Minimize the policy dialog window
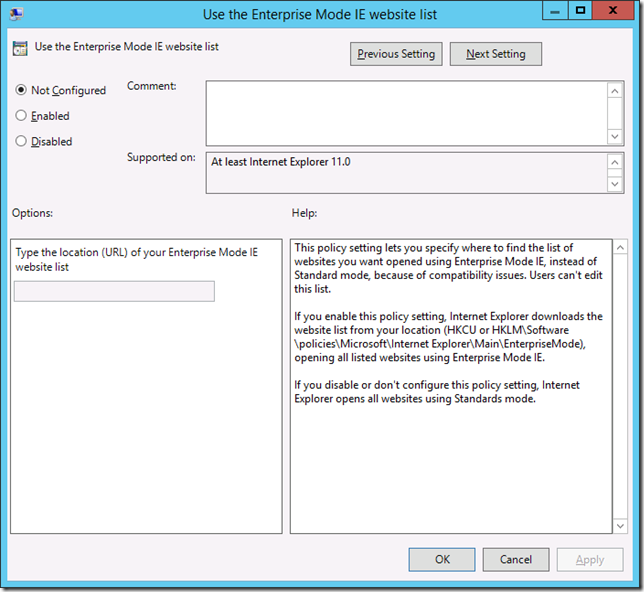The image size is (644, 592). pos(555,11)
